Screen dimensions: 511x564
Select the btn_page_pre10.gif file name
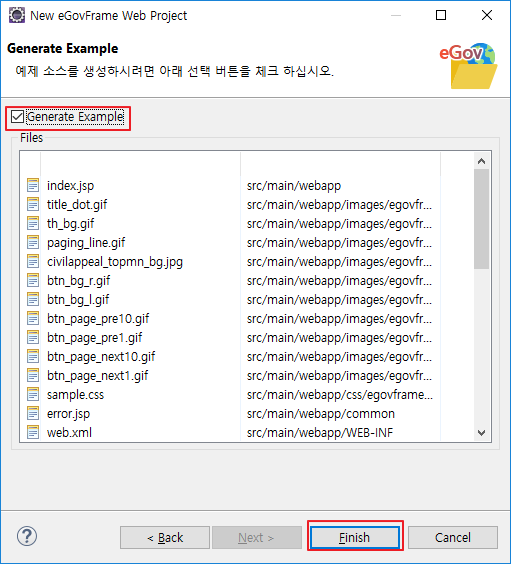[x=98, y=319]
